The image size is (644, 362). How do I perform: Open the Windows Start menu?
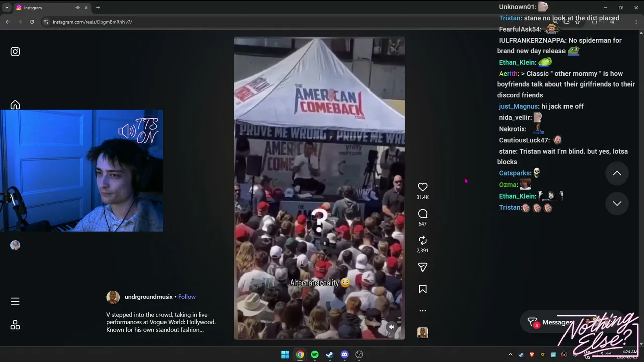(x=285, y=355)
